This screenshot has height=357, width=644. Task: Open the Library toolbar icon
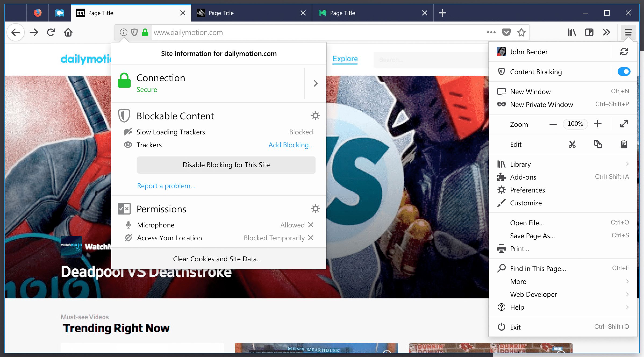(x=572, y=32)
